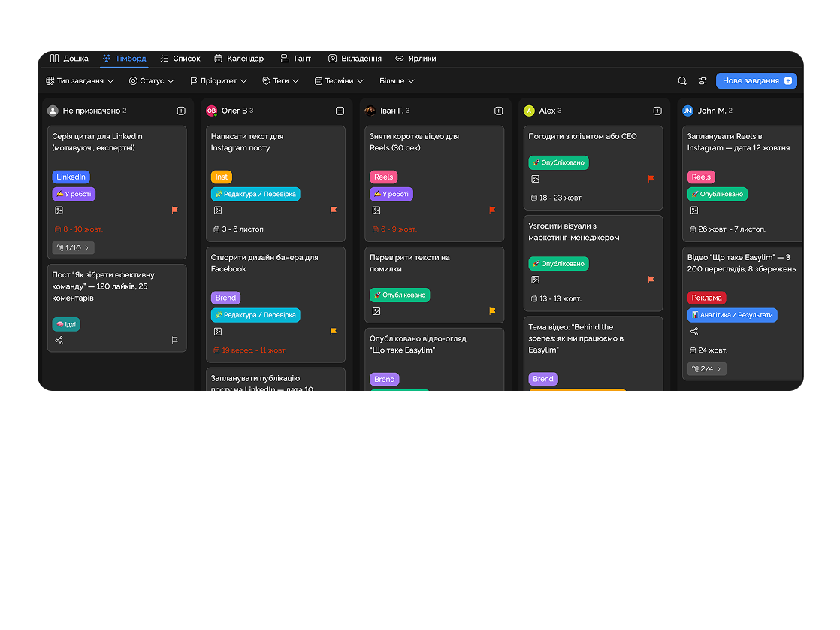Toggle empty flag on team post card
This screenshot has height=630, width=840.
174,341
